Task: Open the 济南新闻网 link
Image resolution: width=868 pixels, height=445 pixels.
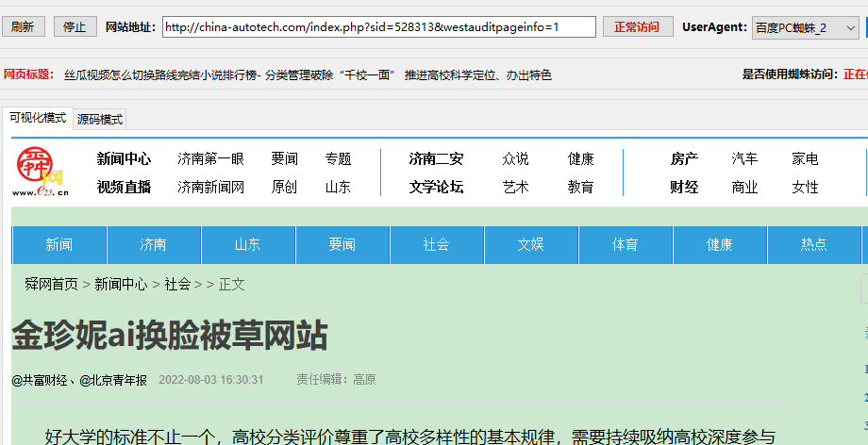Action: click(x=211, y=187)
